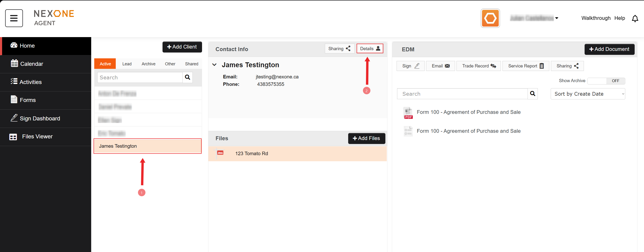Click the Details button in Contact Info
The height and width of the screenshot is (252, 644).
tap(369, 49)
